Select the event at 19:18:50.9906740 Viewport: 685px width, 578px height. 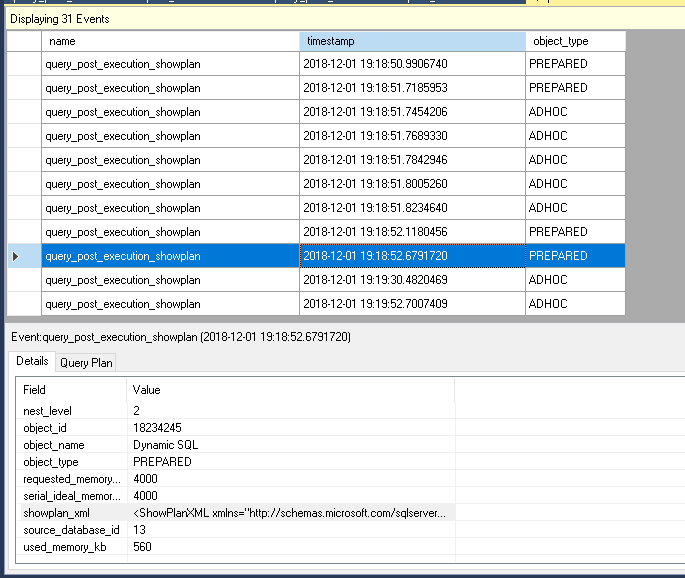point(411,64)
